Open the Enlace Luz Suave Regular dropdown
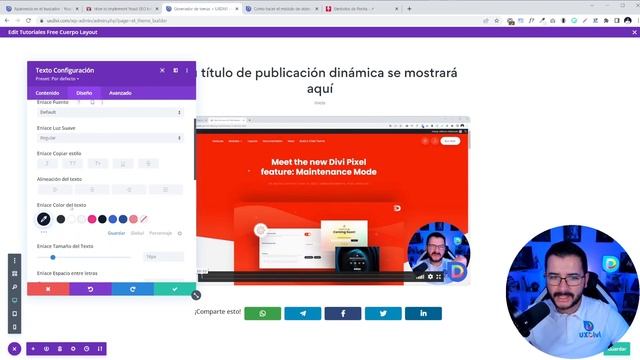This screenshot has height=360, width=640. [x=110, y=138]
